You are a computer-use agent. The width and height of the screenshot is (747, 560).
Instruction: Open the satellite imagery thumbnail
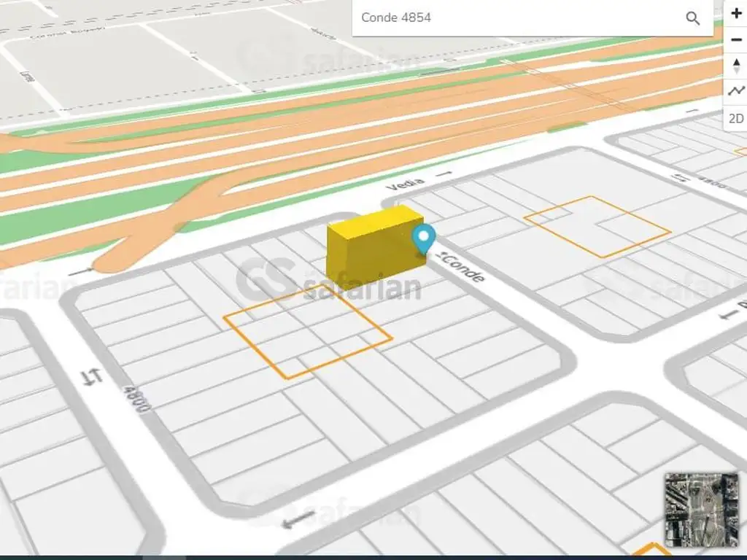point(701,509)
